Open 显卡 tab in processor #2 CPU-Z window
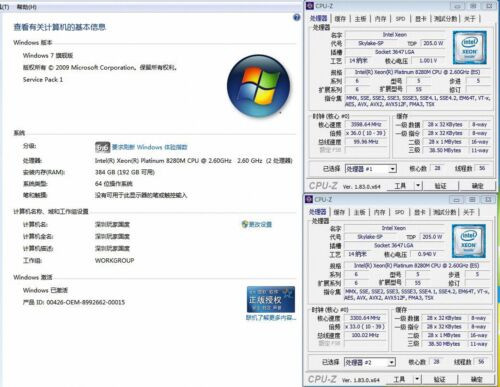This screenshot has height=387, width=500. pos(420,212)
